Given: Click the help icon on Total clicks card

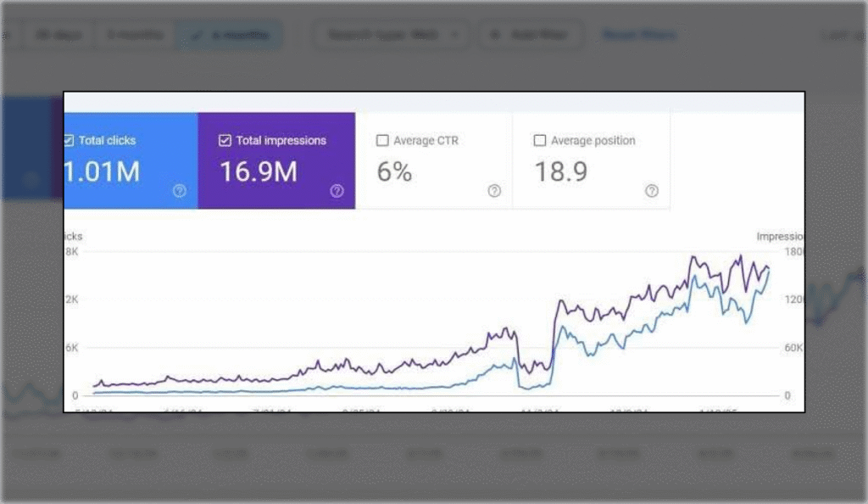Looking at the screenshot, I should [179, 191].
